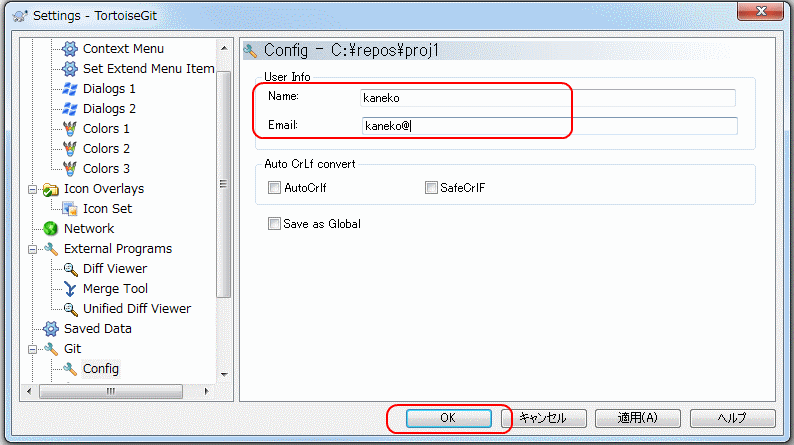Click the ヘルプ help button
Viewport: 794px width, 445px height.
pos(732,418)
